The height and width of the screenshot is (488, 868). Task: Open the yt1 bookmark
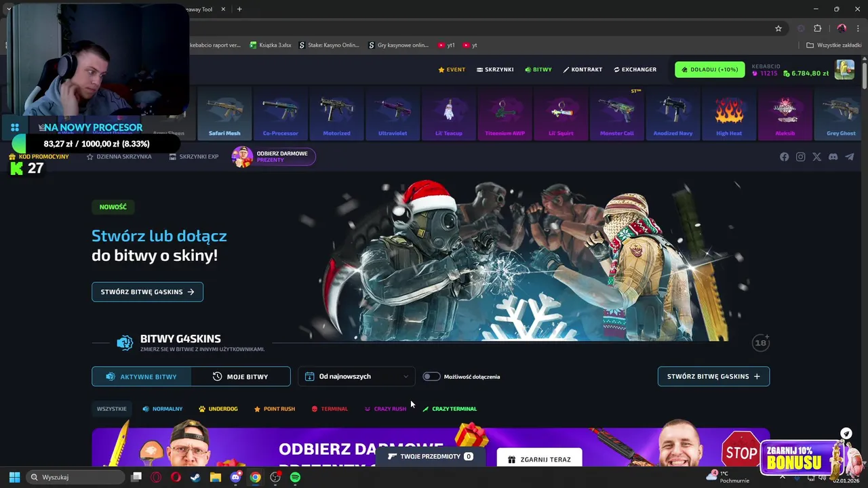click(x=446, y=45)
